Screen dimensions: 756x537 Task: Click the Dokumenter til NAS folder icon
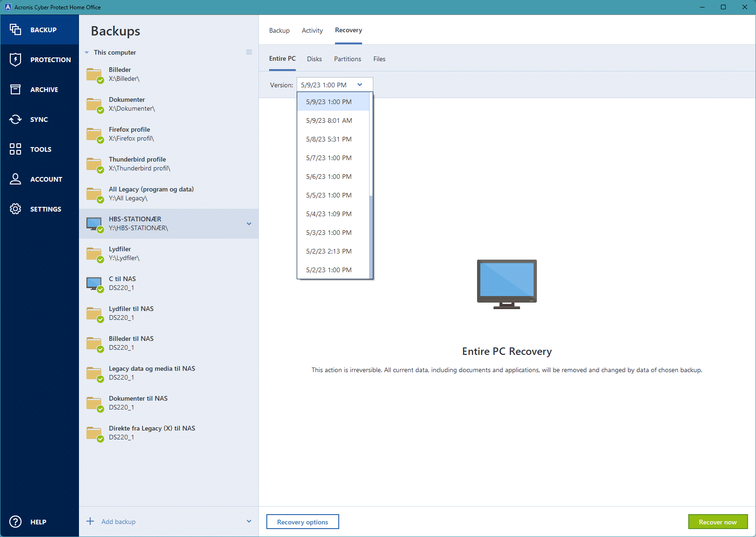pyautogui.click(x=95, y=404)
